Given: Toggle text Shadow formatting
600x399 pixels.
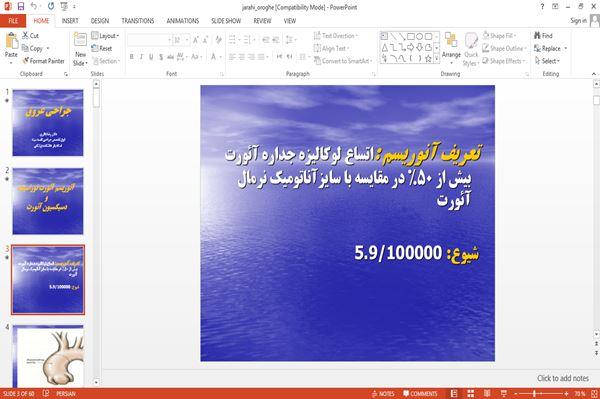Looking at the screenshot, I should click(161, 57).
